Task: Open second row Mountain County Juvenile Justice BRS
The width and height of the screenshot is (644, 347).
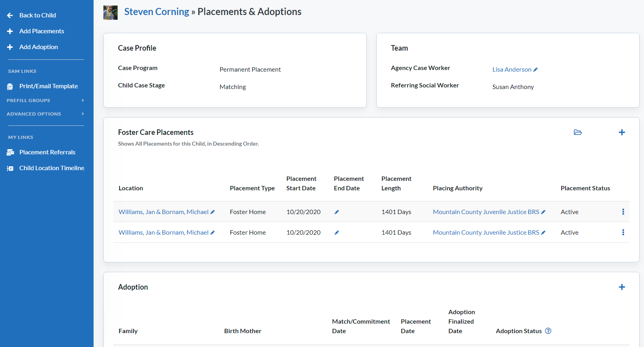Action: (x=486, y=233)
